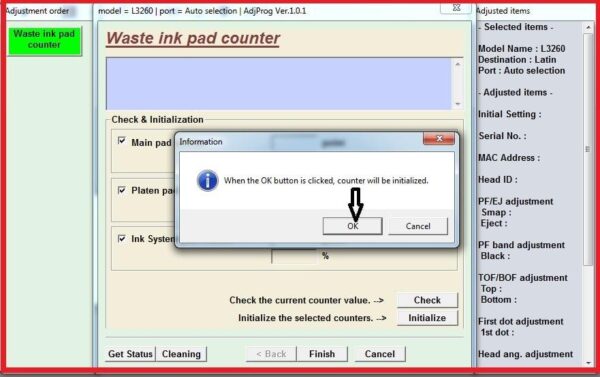Image resolution: width=600 pixels, height=377 pixels.
Task: Click 'MAC Address :' entry
Action: (509, 158)
